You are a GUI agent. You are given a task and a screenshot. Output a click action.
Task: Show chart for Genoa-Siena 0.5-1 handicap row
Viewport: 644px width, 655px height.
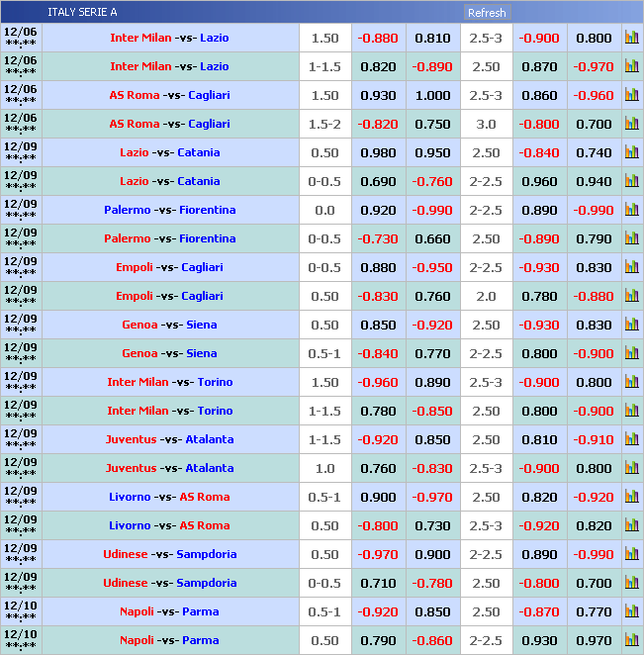click(x=631, y=354)
